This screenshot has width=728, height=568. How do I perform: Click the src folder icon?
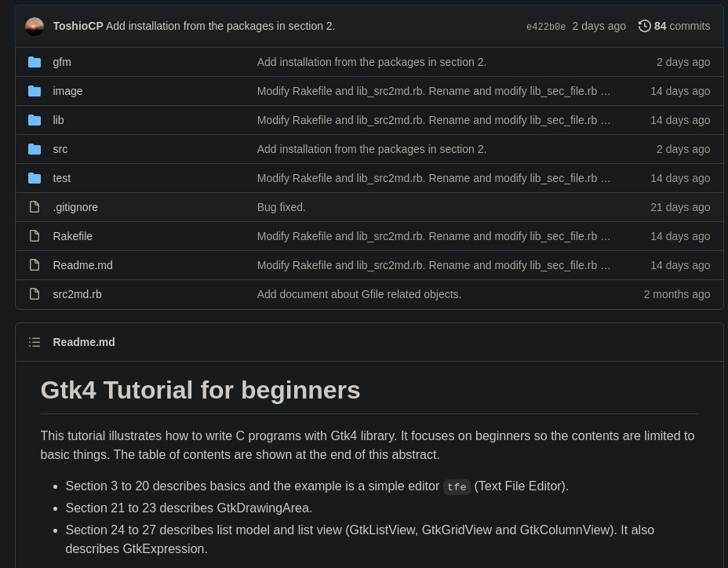35,149
